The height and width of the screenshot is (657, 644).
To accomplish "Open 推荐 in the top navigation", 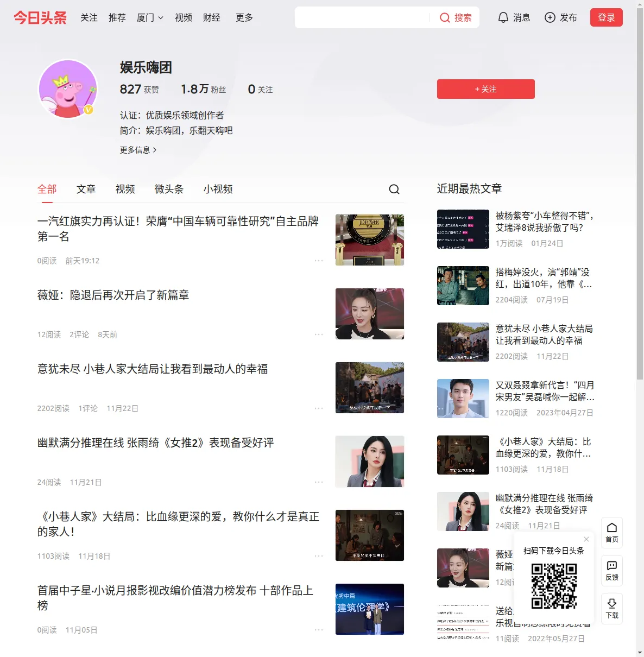I will (117, 17).
